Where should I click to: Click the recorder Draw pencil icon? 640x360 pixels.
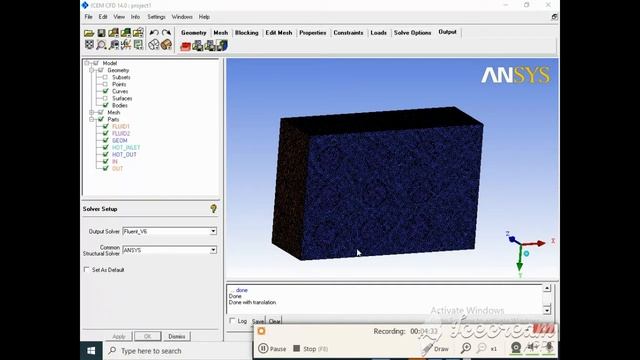coord(427,349)
